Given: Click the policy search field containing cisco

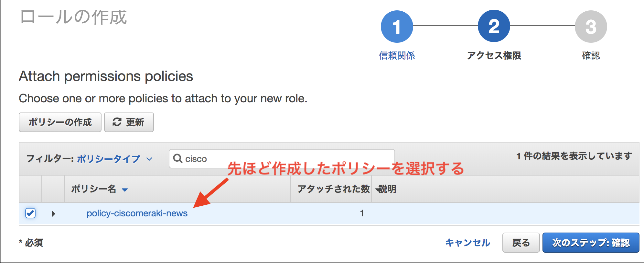Looking at the screenshot, I should 282,159.
